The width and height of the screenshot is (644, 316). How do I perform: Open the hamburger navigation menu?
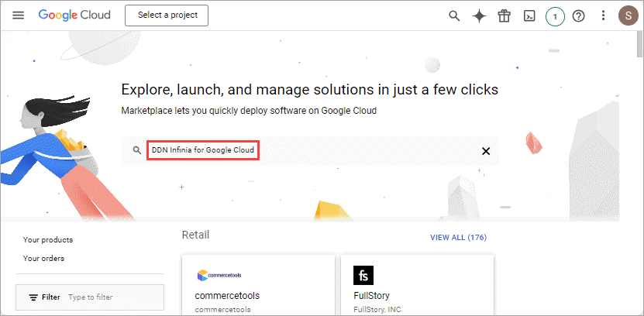pyautogui.click(x=18, y=15)
